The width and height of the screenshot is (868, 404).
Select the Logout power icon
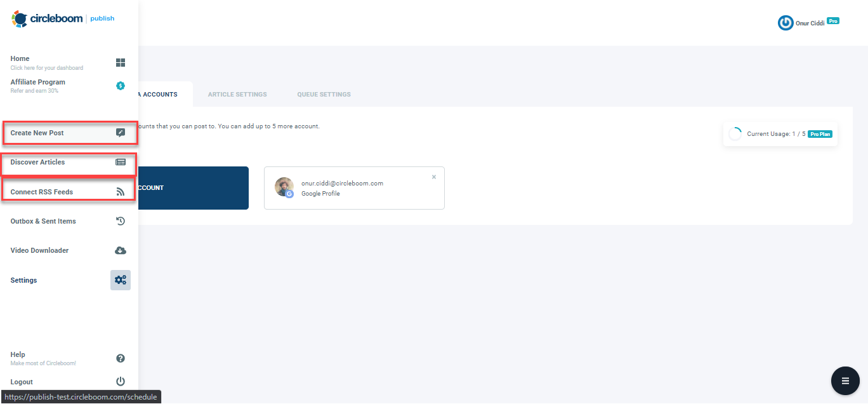120,381
